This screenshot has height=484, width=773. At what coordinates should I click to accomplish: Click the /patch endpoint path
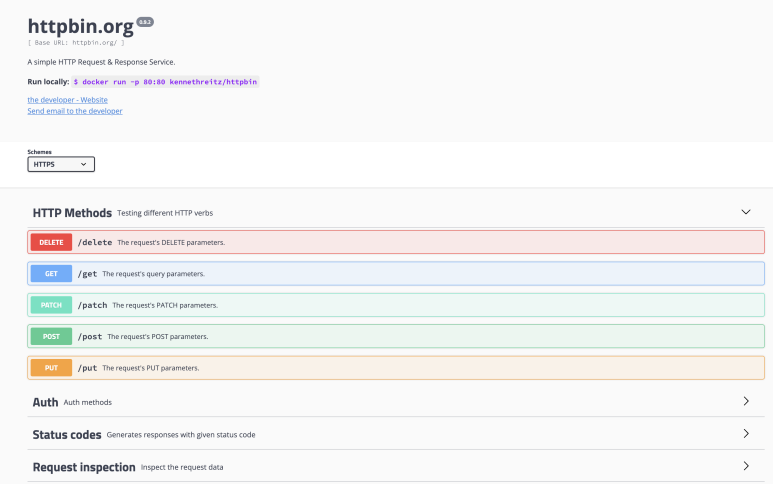[x=92, y=305]
